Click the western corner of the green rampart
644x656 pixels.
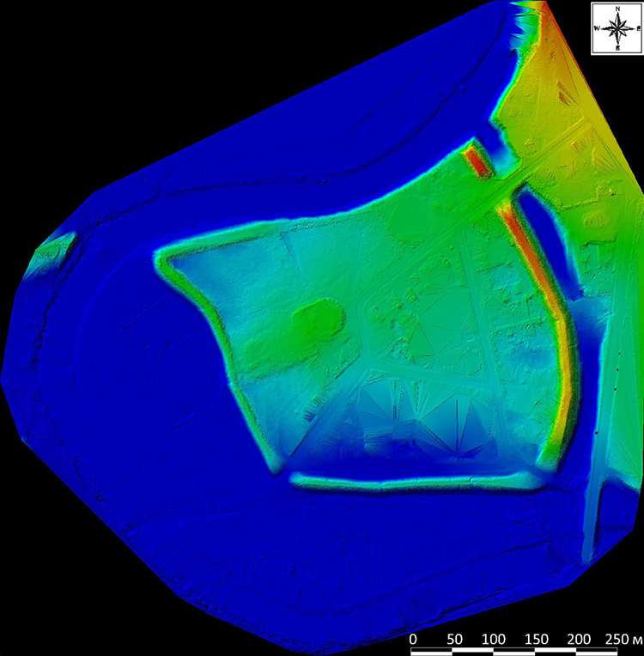click(165, 258)
